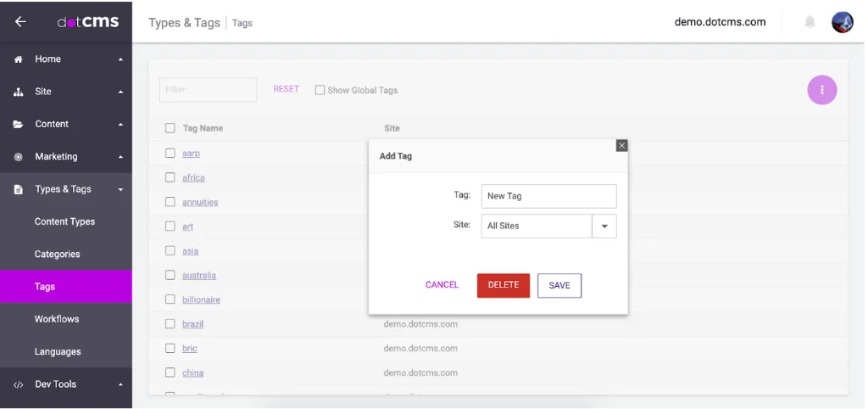Click Save in the Add Tag dialog

tap(559, 285)
